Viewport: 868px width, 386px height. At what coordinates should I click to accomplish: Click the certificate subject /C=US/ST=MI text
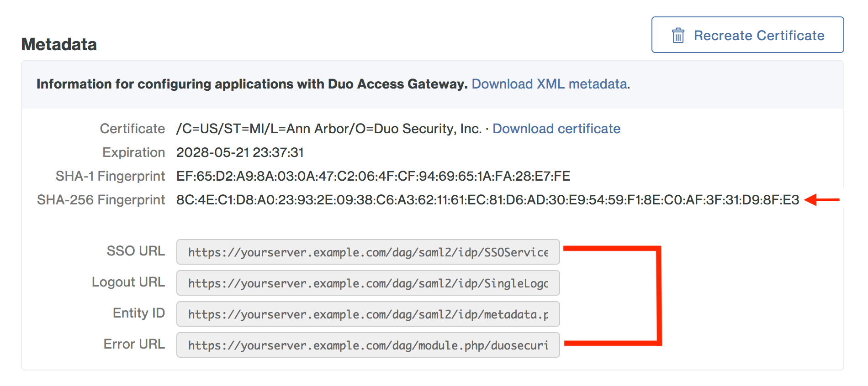(x=329, y=129)
